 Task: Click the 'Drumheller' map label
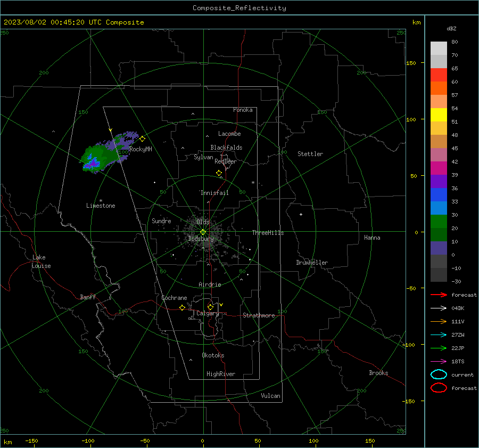pos(312,263)
